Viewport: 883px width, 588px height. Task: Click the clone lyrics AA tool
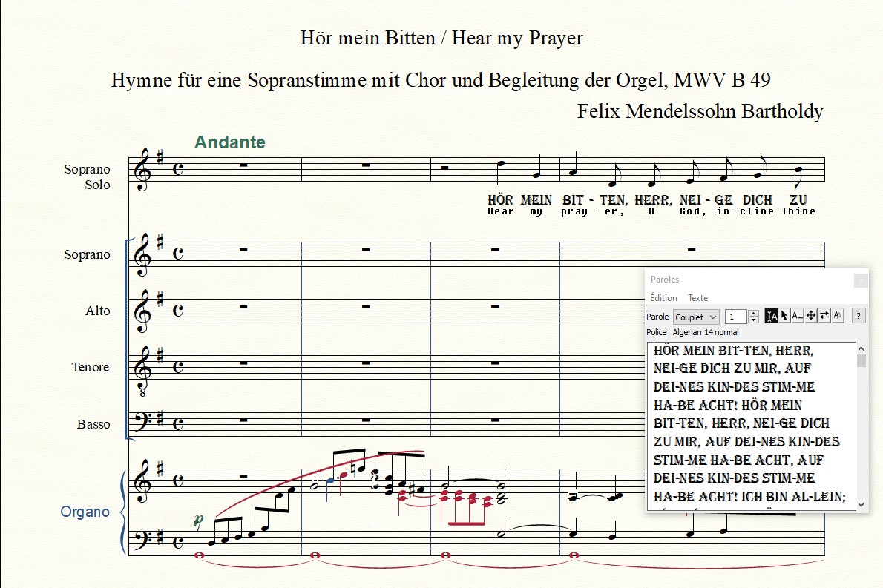coord(838,316)
